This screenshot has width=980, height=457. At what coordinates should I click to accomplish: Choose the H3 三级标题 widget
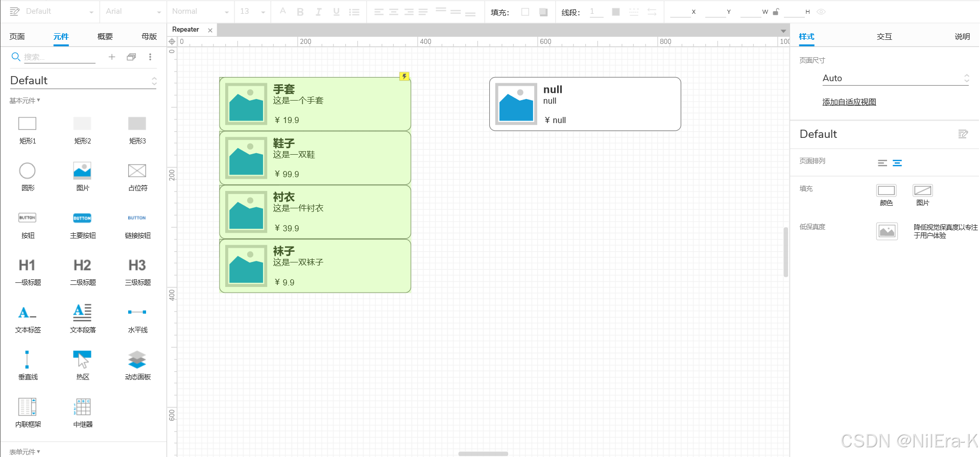pyautogui.click(x=137, y=272)
